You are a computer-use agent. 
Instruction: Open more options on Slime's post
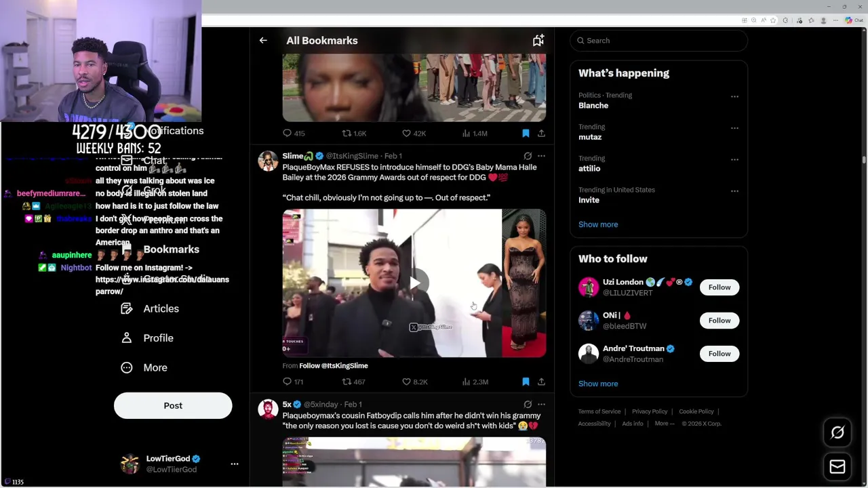pos(541,156)
